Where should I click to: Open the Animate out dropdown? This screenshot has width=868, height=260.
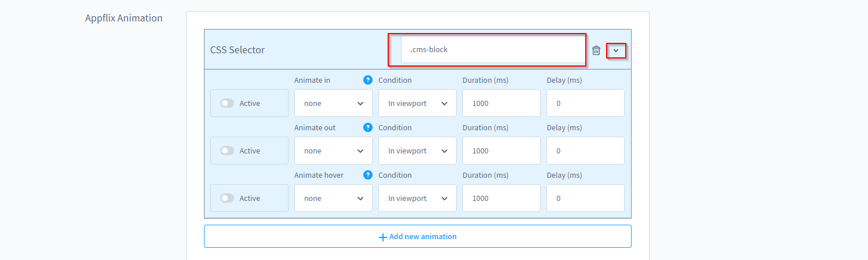click(333, 151)
